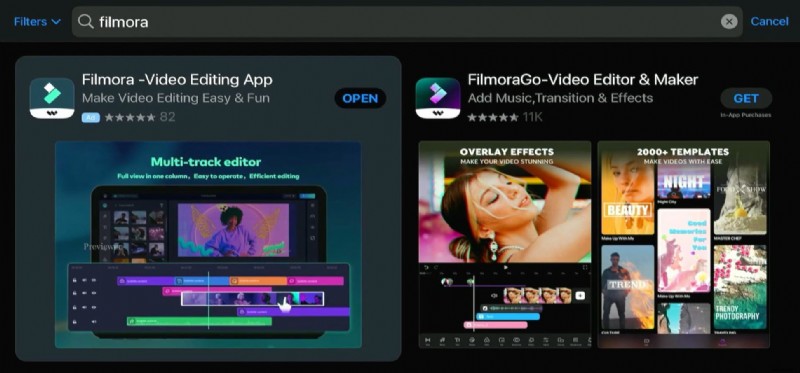View FilmoraGo star rating with 11K reviews
800x373 pixels.
505,117
